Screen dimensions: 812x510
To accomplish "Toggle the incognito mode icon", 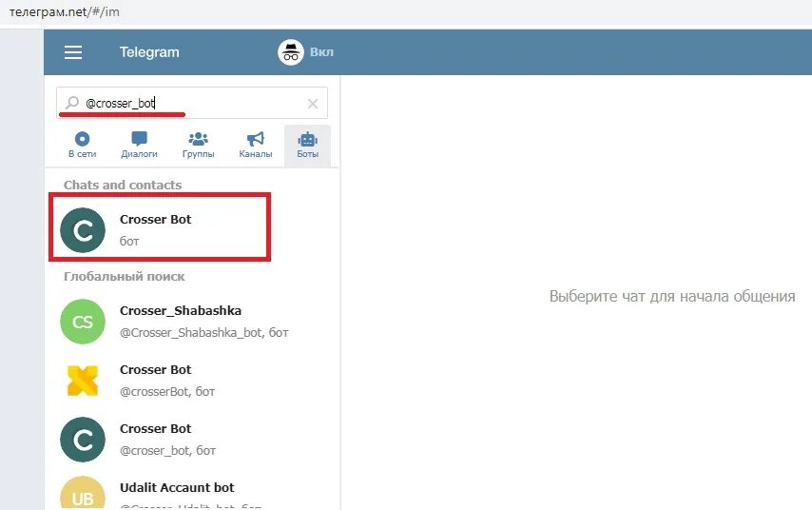I will click(x=291, y=52).
